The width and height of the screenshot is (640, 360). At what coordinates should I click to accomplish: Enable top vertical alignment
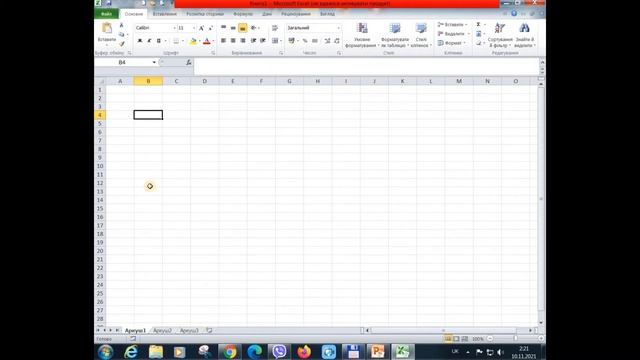tap(223, 28)
